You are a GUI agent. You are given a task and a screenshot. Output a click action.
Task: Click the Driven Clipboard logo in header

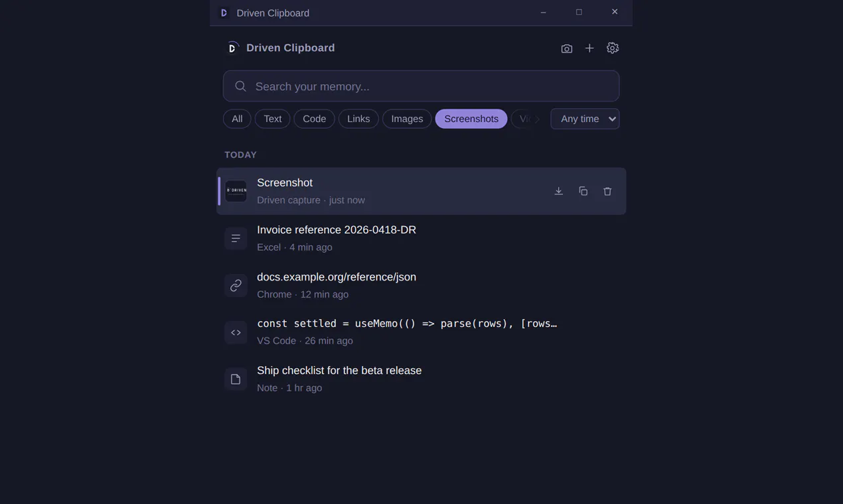click(x=232, y=48)
